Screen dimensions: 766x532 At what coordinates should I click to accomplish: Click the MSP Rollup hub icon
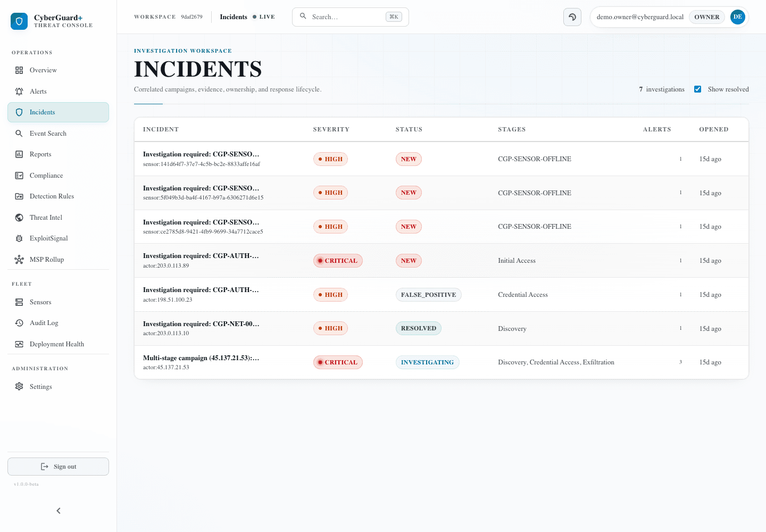point(19,260)
